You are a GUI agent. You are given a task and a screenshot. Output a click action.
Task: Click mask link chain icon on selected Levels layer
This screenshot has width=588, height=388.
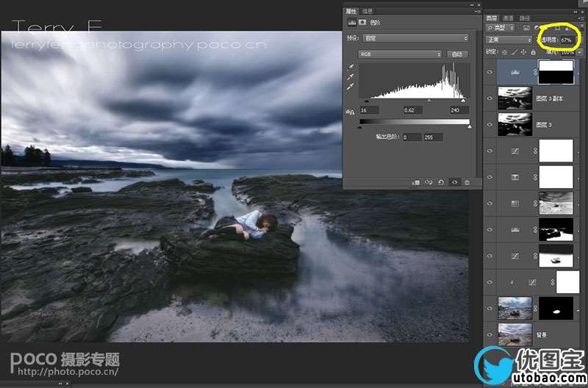536,72
